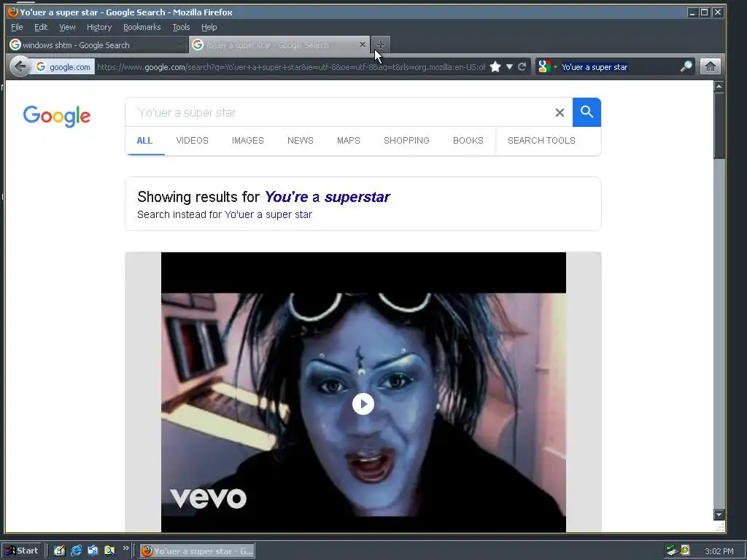Screen dimensions: 747x560
Task: Expand the quick launch overflow chevron
Action: coord(125,548)
